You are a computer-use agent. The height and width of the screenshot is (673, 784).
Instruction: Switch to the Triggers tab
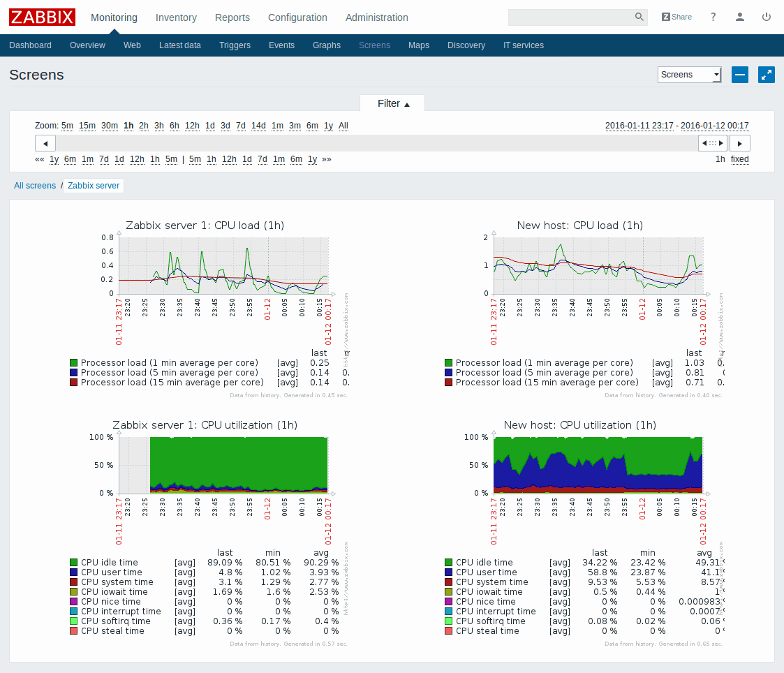pos(235,45)
